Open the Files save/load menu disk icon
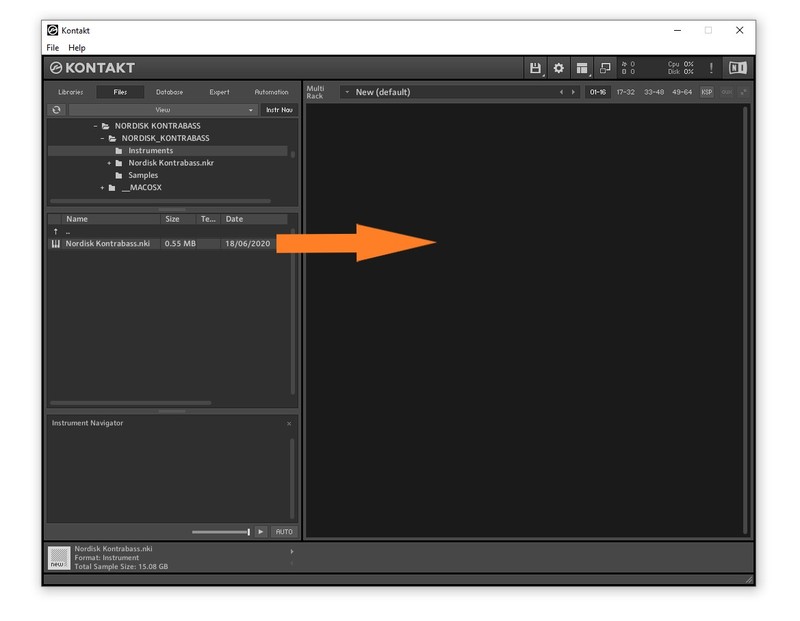800x621 pixels. [x=535, y=68]
